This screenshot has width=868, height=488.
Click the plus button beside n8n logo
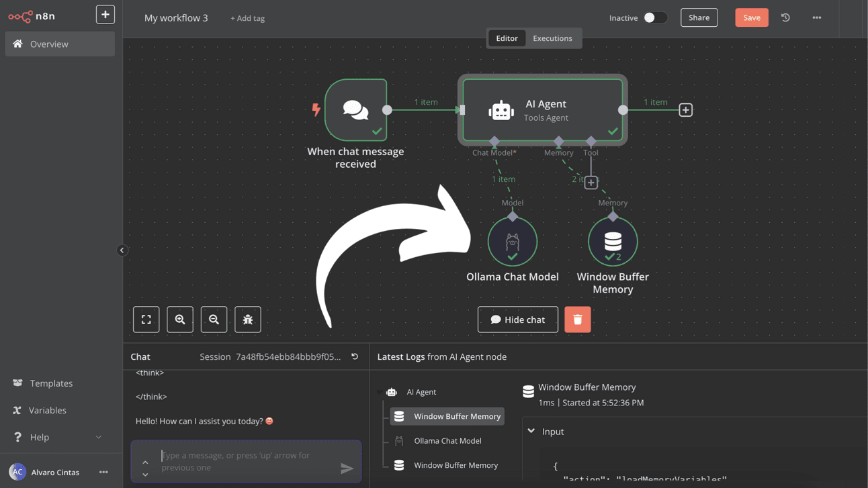coord(105,15)
